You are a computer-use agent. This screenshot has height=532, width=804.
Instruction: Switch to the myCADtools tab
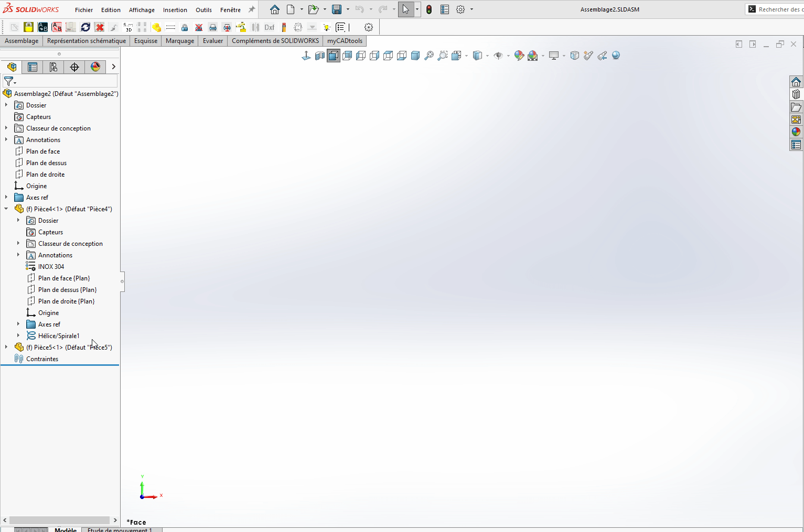coord(345,41)
